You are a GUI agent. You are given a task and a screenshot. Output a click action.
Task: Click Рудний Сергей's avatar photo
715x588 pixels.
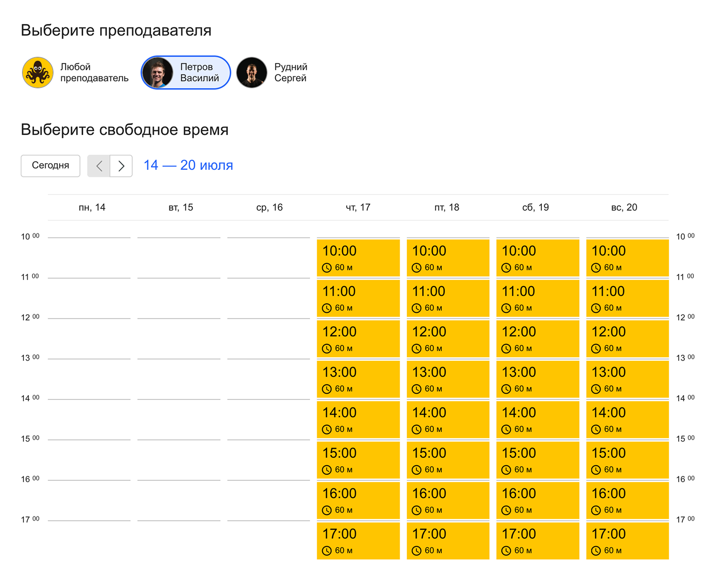252,72
